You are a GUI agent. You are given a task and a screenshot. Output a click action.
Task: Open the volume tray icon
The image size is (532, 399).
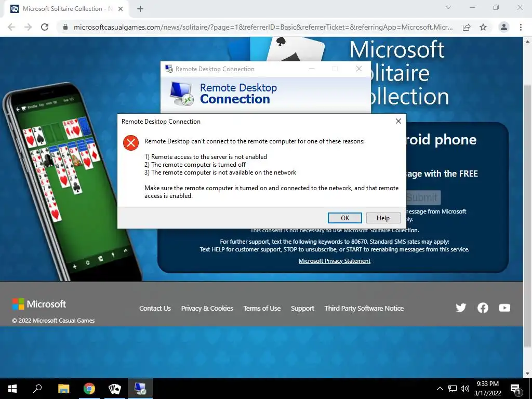[x=465, y=389]
